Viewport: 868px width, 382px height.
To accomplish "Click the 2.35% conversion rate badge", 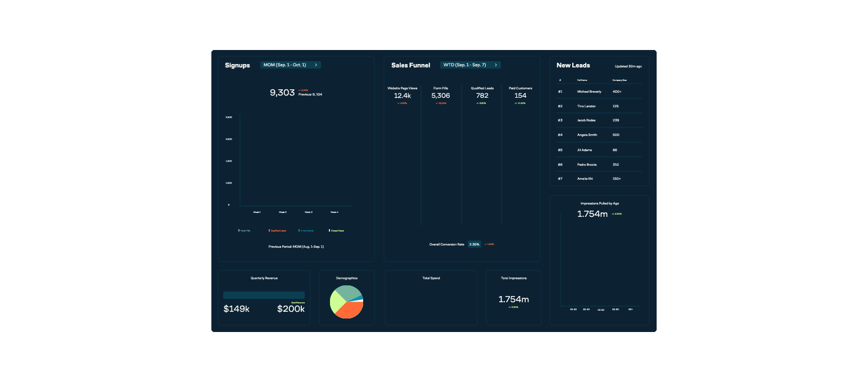I will point(474,244).
